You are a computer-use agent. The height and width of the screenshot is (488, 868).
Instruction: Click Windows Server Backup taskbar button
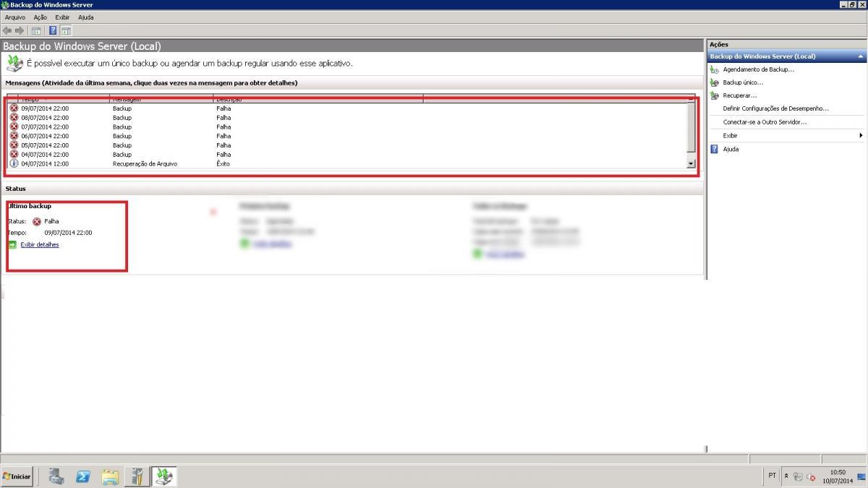[164, 476]
